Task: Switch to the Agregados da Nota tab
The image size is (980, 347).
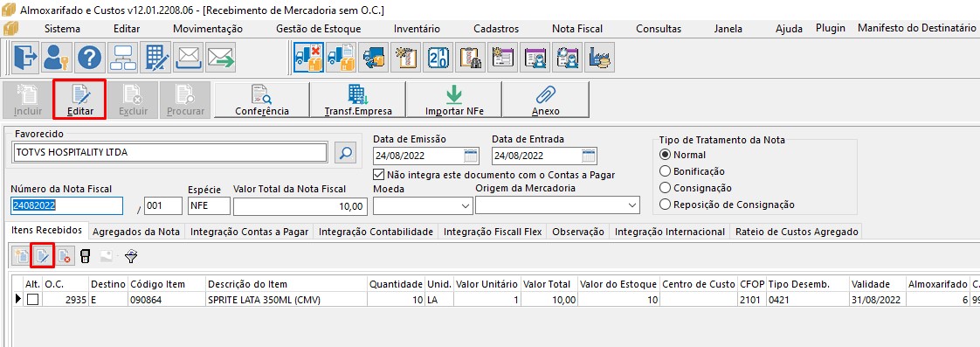Action: (x=136, y=232)
